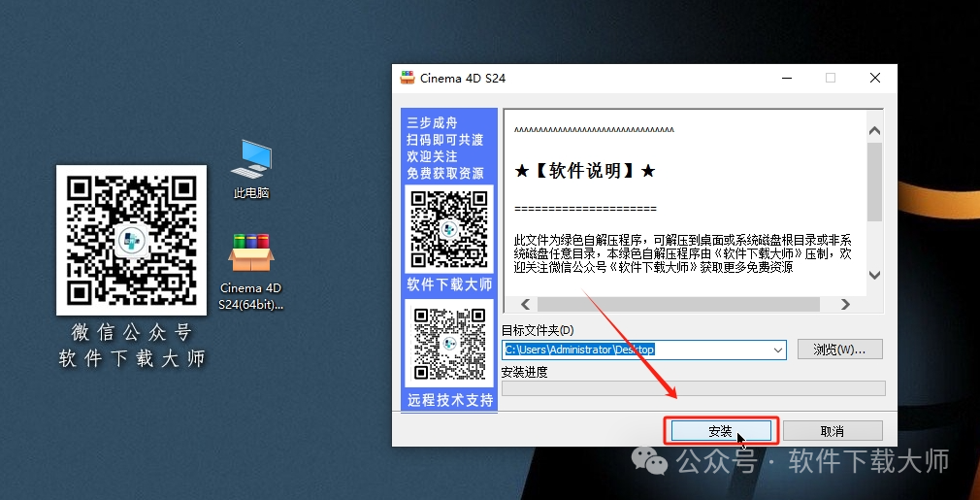Close the Cinema 4D S24 installer dialog
This screenshot has height=500, width=980.
(875, 78)
